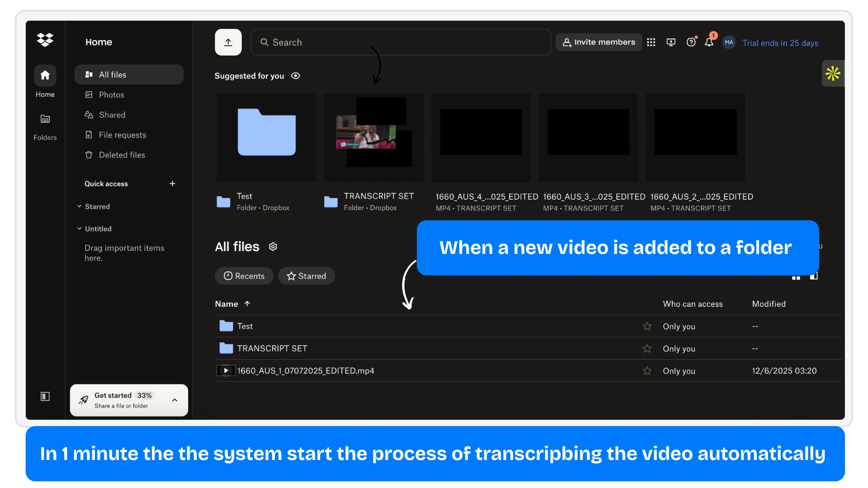Click the upload button next to search
The width and height of the screenshot is (868, 488).
(228, 42)
